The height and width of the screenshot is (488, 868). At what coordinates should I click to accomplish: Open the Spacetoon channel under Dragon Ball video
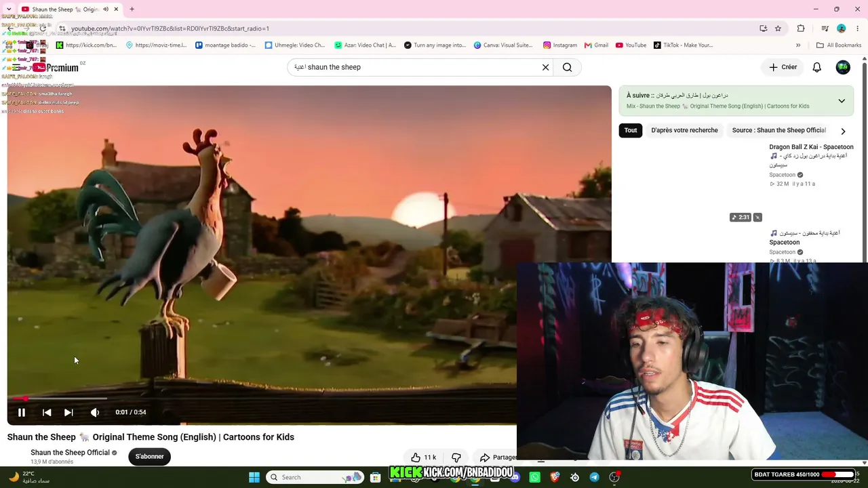783,175
